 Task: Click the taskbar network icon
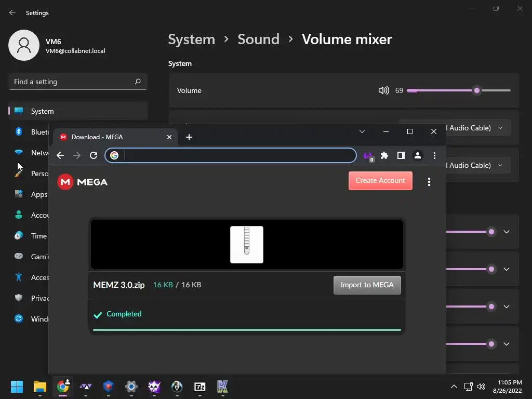(469, 387)
